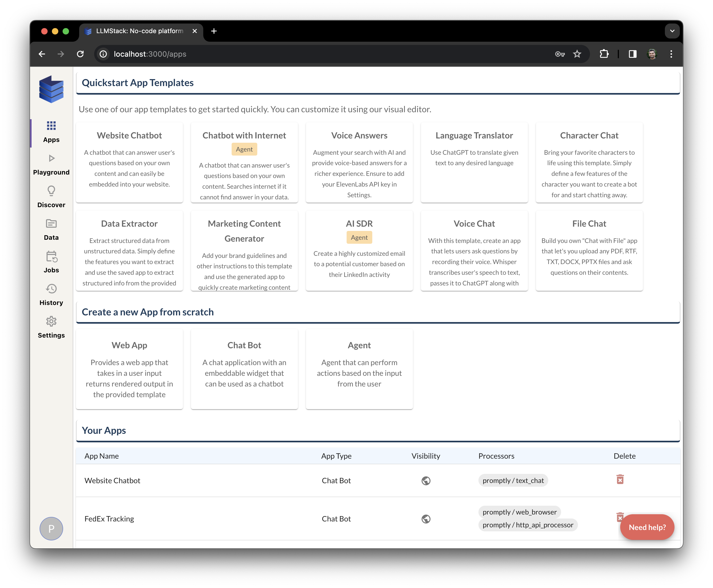Toggle visibility of the Website Chatbot app

[x=425, y=481]
